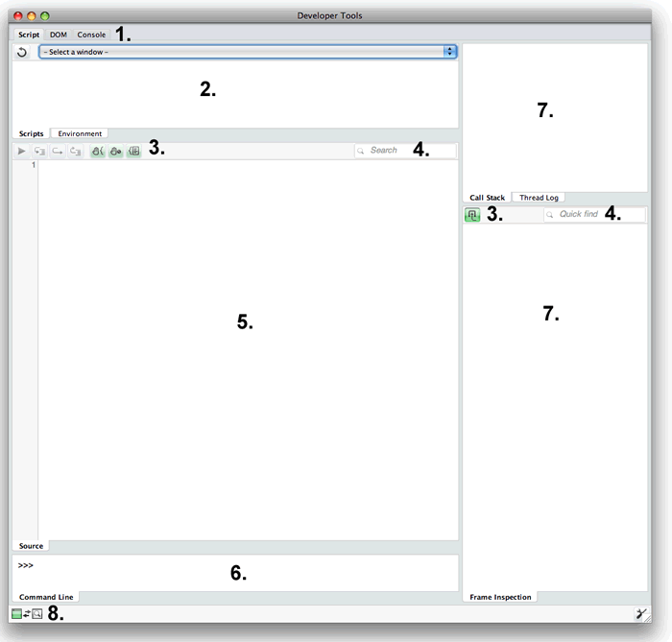Select the Command Line tab
This screenshot has width=672, height=642.
pyautogui.click(x=46, y=597)
